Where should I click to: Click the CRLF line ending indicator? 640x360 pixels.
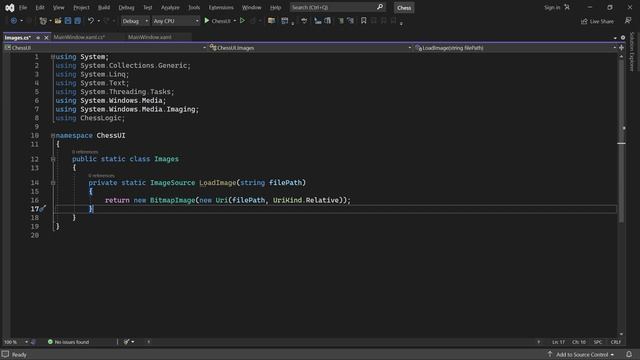[616, 342]
